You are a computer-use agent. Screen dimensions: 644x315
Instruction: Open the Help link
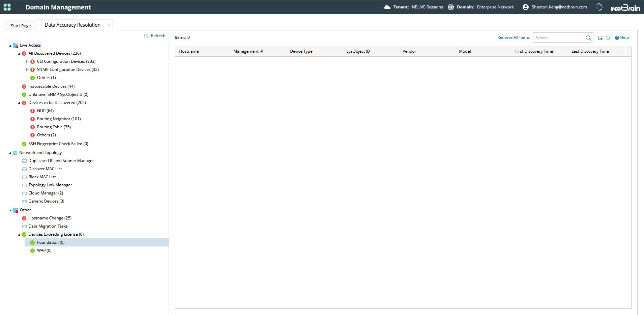(x=622, y=37)
